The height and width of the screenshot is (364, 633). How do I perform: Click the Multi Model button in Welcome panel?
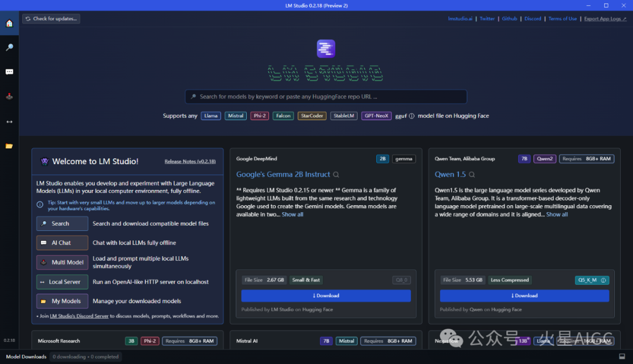pyautogui.click(x=62, y=263)
